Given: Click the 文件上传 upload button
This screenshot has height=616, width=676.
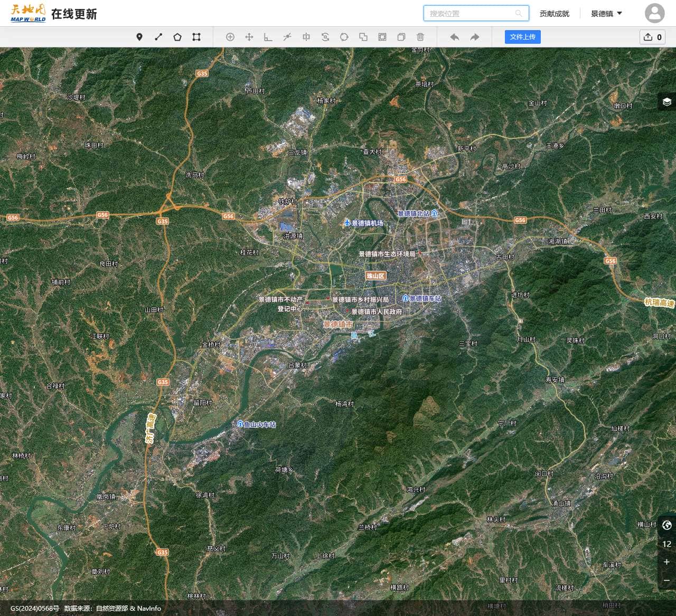Looking at the screenshot, I should [x=522, y=37].
